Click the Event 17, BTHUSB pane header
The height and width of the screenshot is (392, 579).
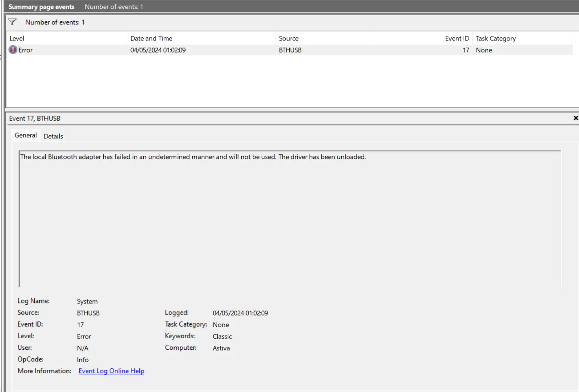[35, 118]
